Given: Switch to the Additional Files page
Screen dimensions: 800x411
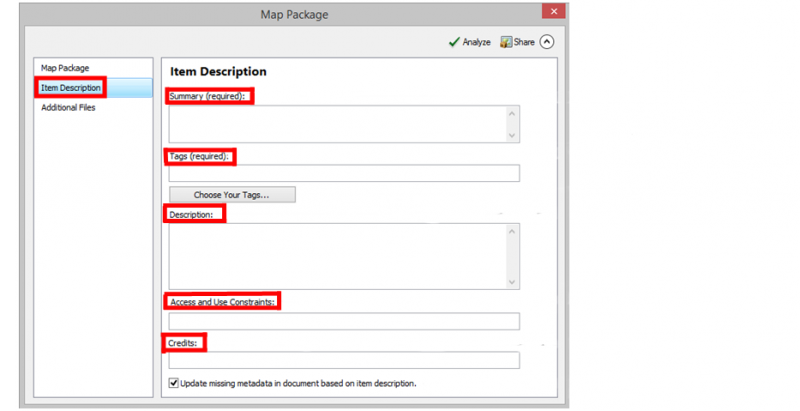Looking at the screenshot, I should 68,108.
